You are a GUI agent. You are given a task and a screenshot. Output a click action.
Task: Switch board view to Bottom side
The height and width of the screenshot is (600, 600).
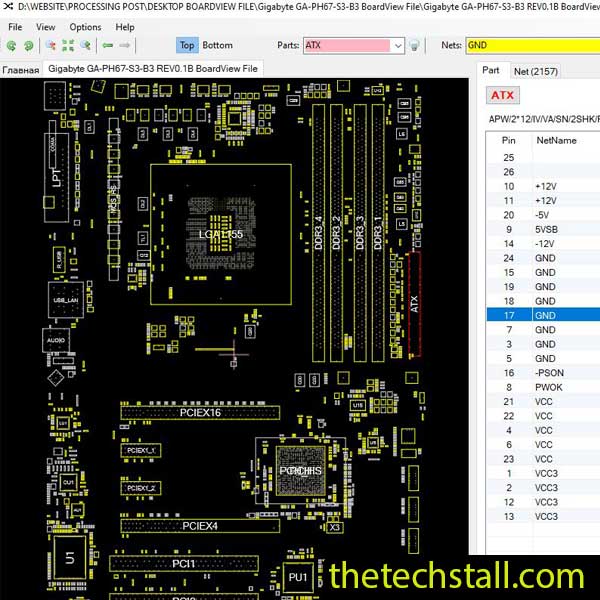217,45
